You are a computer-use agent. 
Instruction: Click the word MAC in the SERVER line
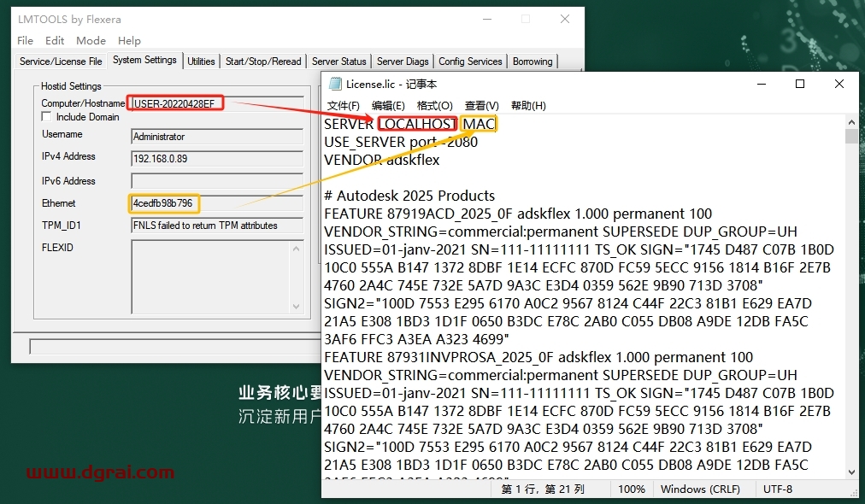[x=479, y=124]
